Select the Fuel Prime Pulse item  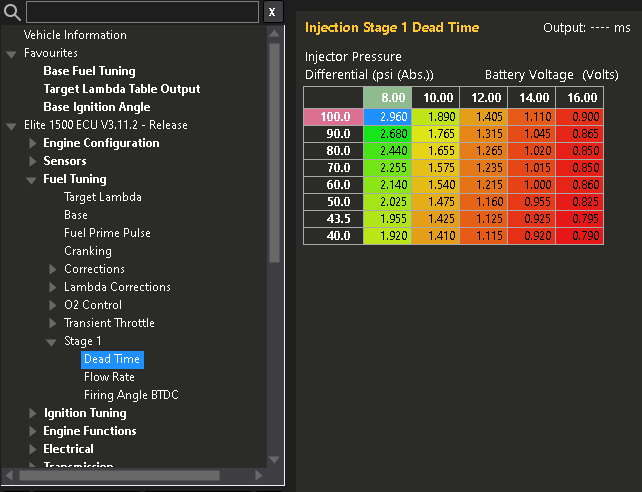107,233
